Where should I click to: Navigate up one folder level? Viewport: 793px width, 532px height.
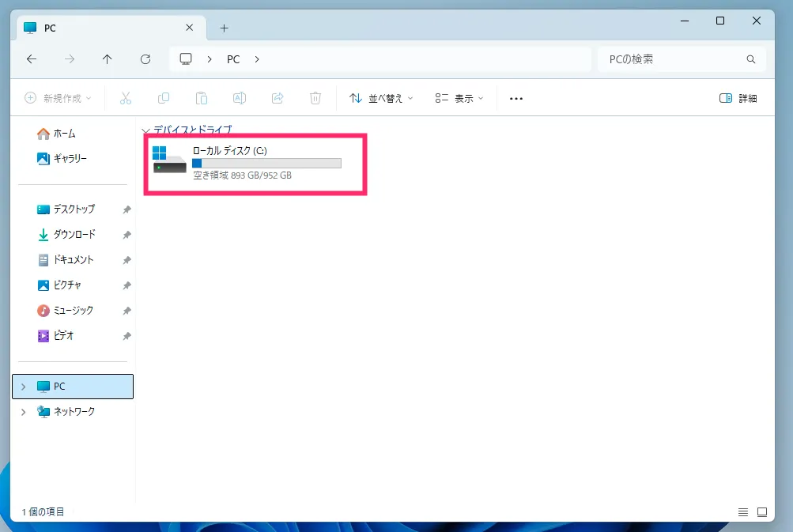point(108,59)
